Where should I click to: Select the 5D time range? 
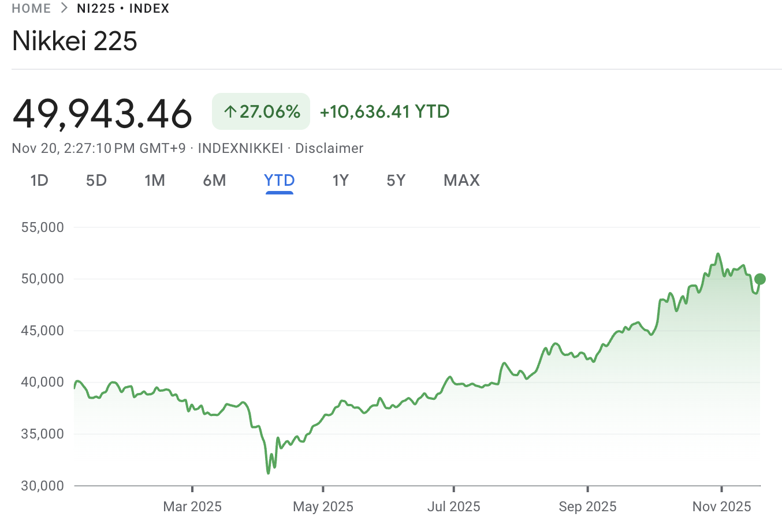96,180
